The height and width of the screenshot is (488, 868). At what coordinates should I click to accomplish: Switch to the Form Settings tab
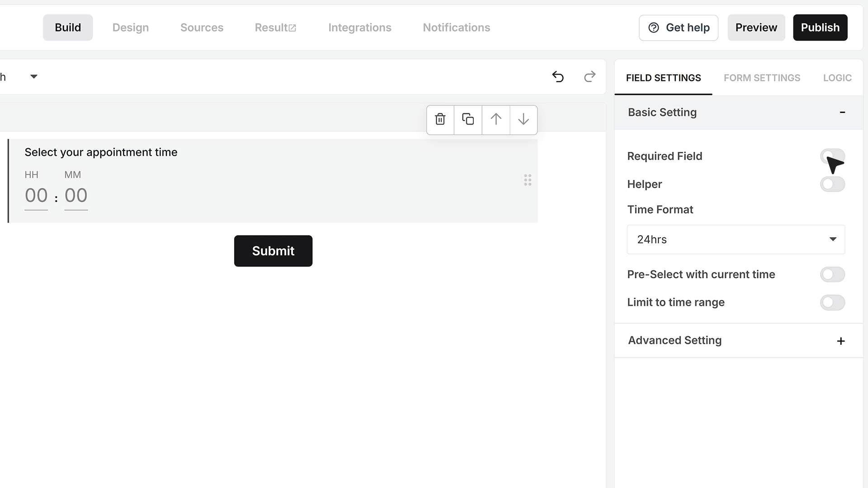click(x=762, y=78)
